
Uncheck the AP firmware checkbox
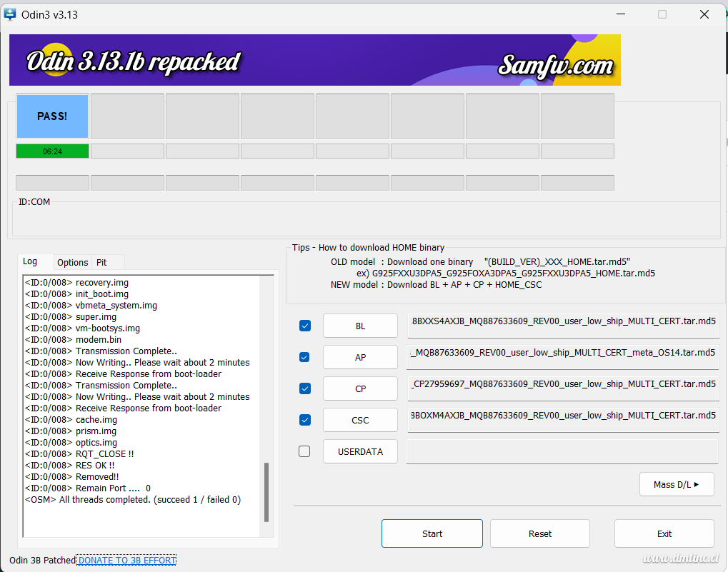(305, 357)
